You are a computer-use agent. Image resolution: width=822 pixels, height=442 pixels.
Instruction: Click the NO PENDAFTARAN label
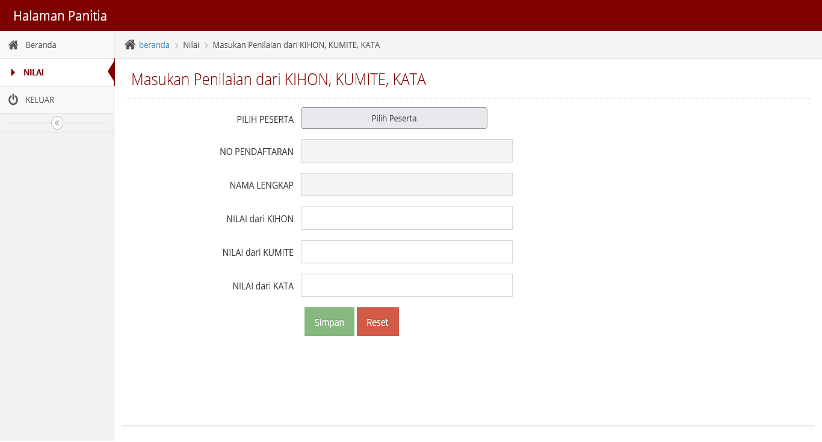pos(256,152)
